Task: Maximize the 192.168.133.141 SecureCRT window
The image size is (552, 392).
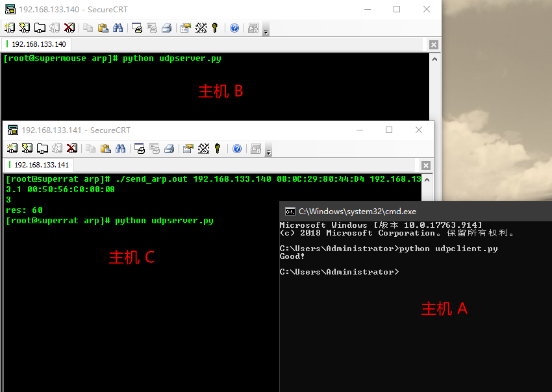Action: tap(389, 130)
